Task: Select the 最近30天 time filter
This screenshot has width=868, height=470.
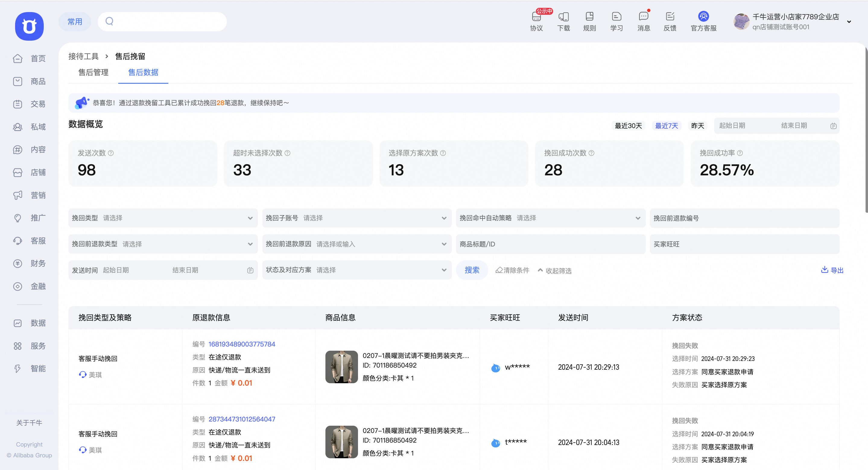Action: (628, 125)
